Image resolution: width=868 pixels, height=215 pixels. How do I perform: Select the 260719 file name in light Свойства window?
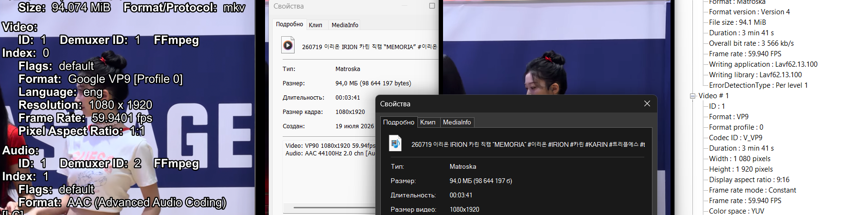pos(369,47)
